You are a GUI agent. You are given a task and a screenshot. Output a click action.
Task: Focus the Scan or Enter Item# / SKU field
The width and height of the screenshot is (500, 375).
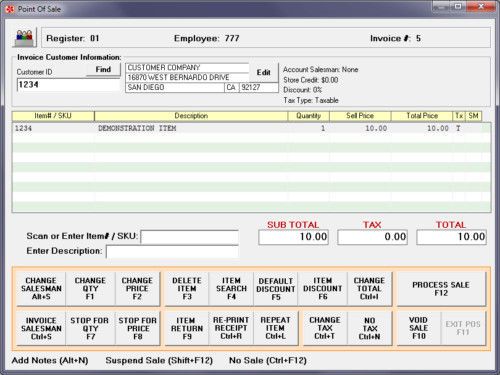(189, 237)
